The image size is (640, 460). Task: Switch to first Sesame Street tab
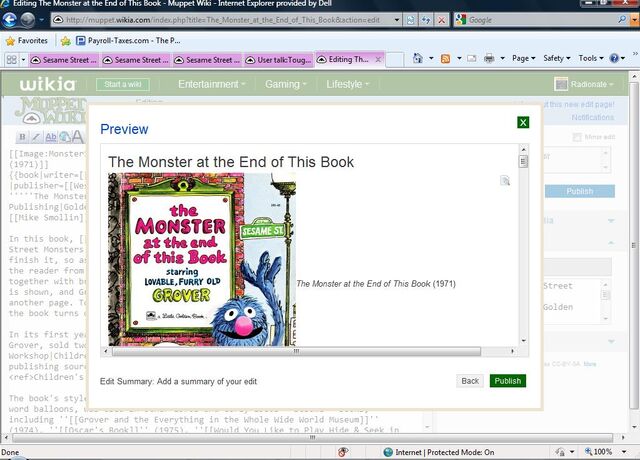click(x=64, y=60)
